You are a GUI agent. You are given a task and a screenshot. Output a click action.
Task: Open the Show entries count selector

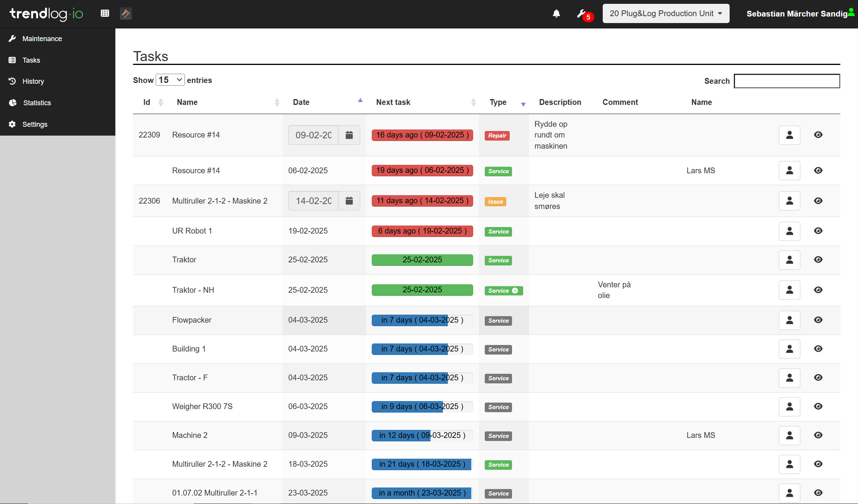[170, 80]
